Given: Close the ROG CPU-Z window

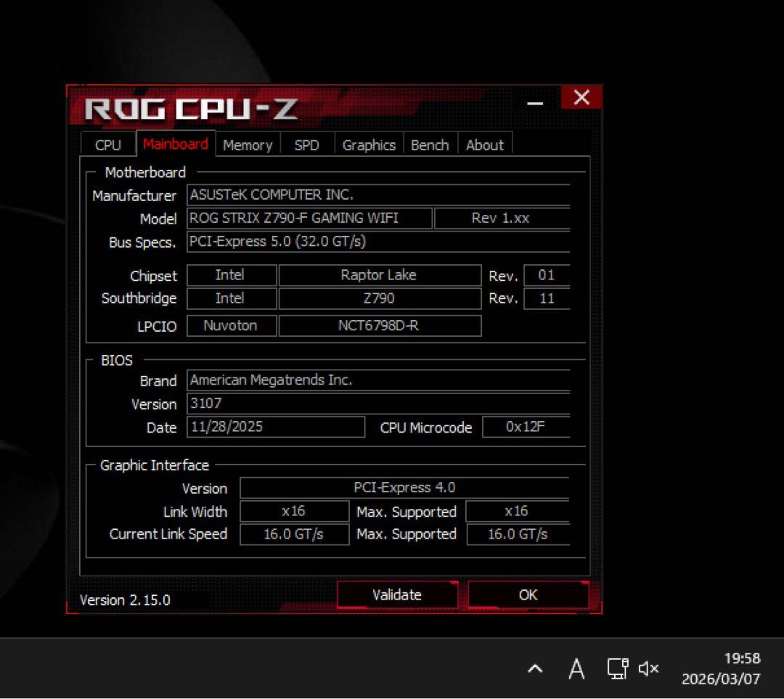Looking at the screenshot, I should (581, 97).
